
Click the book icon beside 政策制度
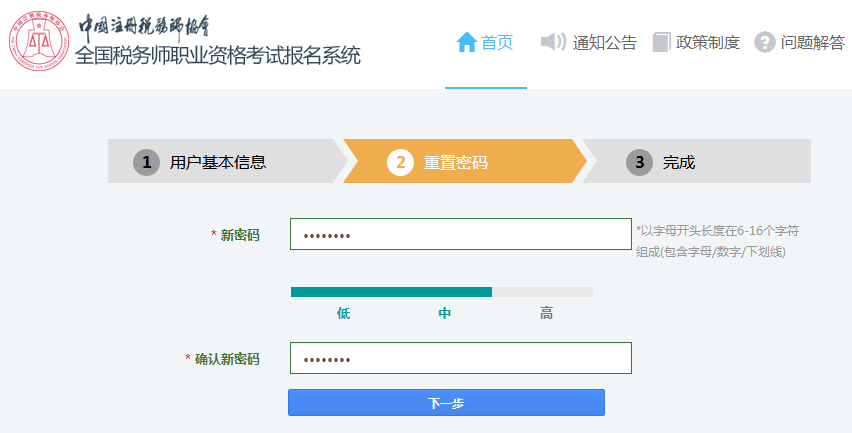(661, 42)
